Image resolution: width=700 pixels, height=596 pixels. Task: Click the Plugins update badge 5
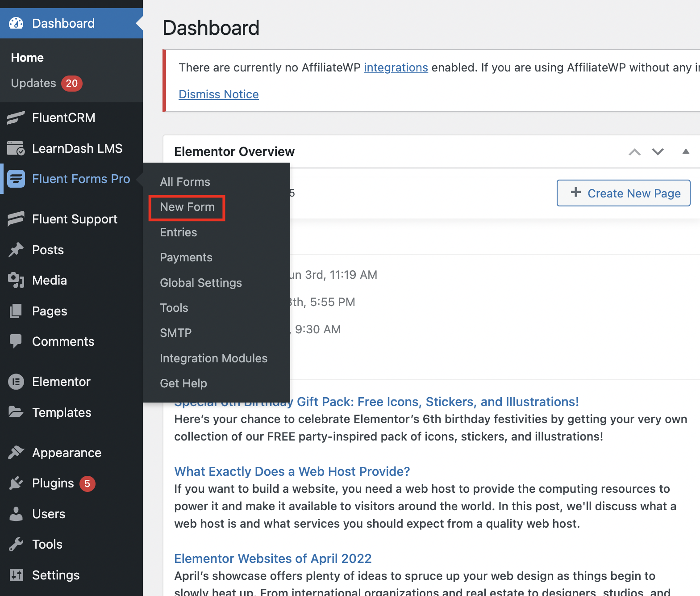coord(87,483)
